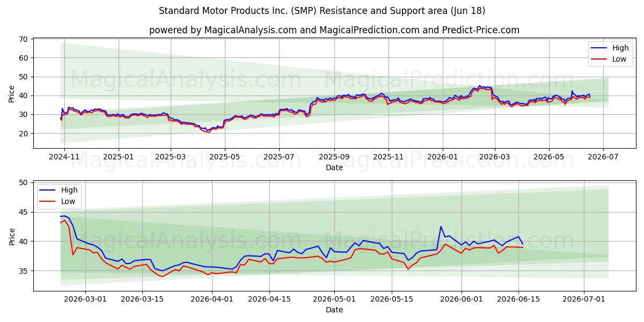Viewport: 644px width, 322px height.
Task: Click the '2026-05' tick label in top chart
Action: pyautogui.click(x=548, y=157)
